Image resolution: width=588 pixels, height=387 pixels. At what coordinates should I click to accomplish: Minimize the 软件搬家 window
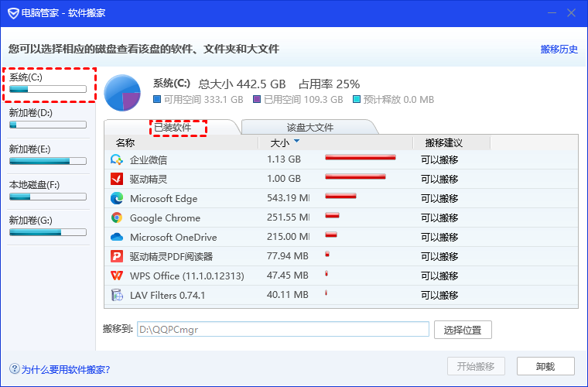(x=552, y=13)
